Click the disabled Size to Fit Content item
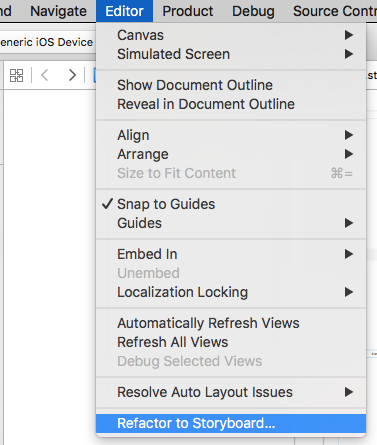This screenshot has width=377, height=445. 231,173
